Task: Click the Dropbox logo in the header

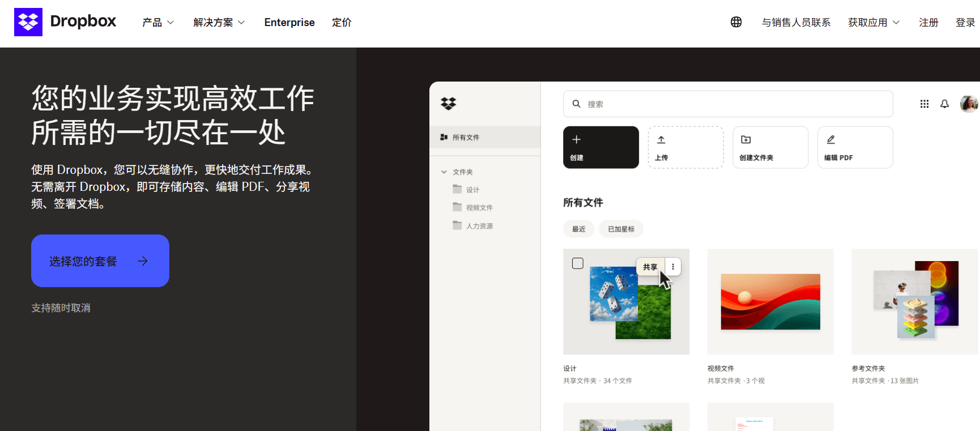Action: click(65, 22)
